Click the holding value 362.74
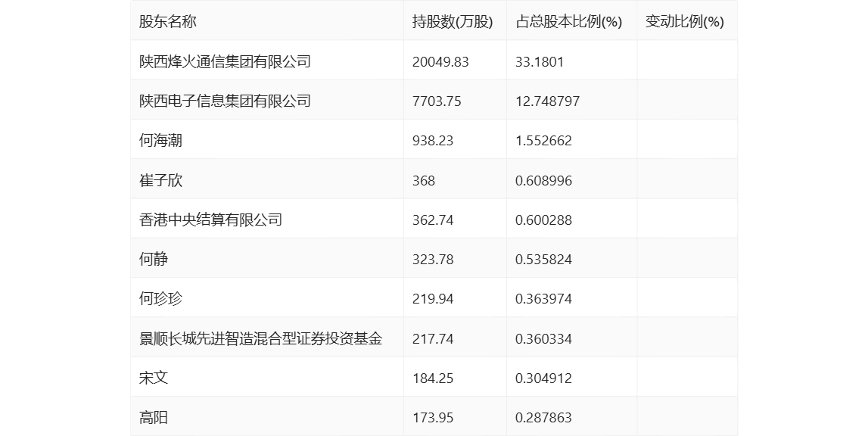The image size is (868, 436). click(433, 220)
